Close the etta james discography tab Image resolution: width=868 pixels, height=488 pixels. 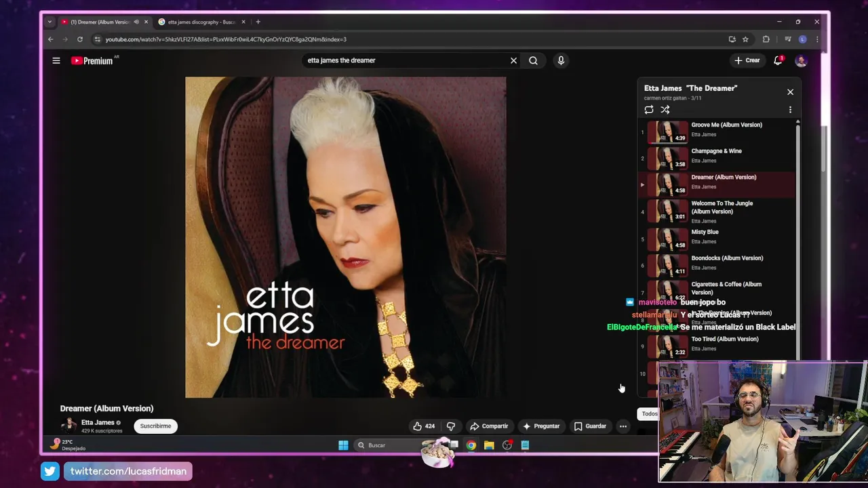click(243, 22)
